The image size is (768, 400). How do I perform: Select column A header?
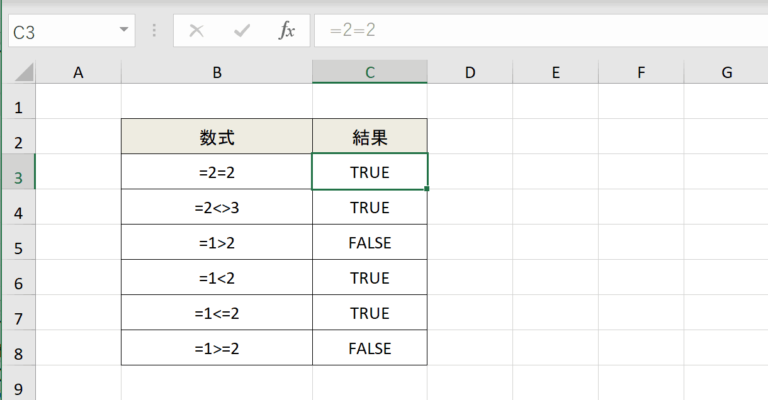tap(78, 72)
